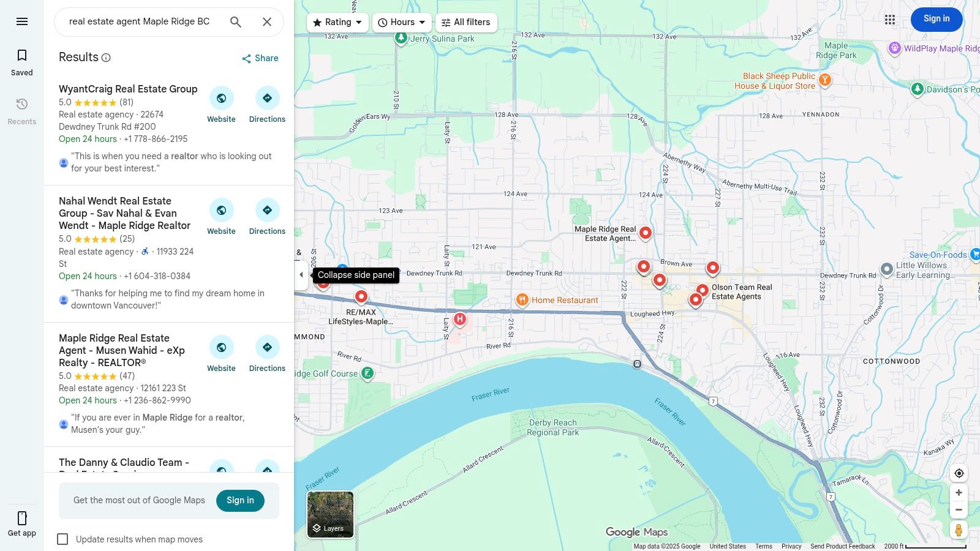
Task: Click the United States footer link
Action: click(x=728, y=547)
